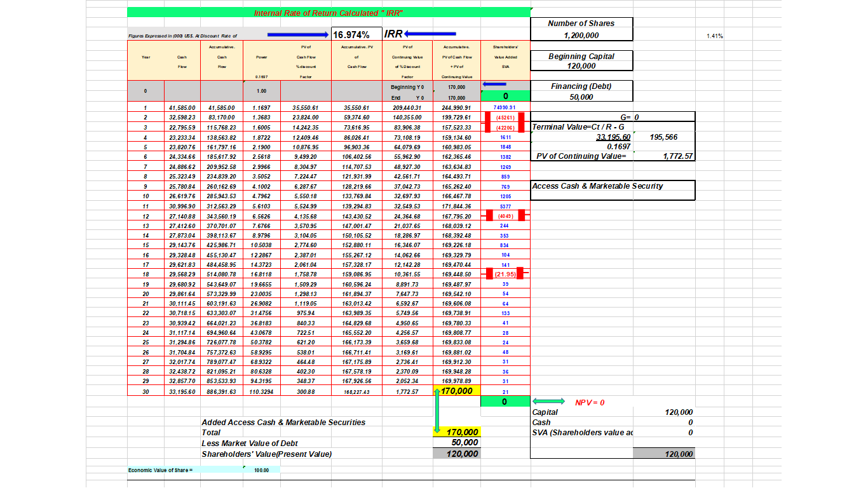Select continuing value PV 18,286.97
Viewport: 868px width, 488px height.
(x=407, y=235)
